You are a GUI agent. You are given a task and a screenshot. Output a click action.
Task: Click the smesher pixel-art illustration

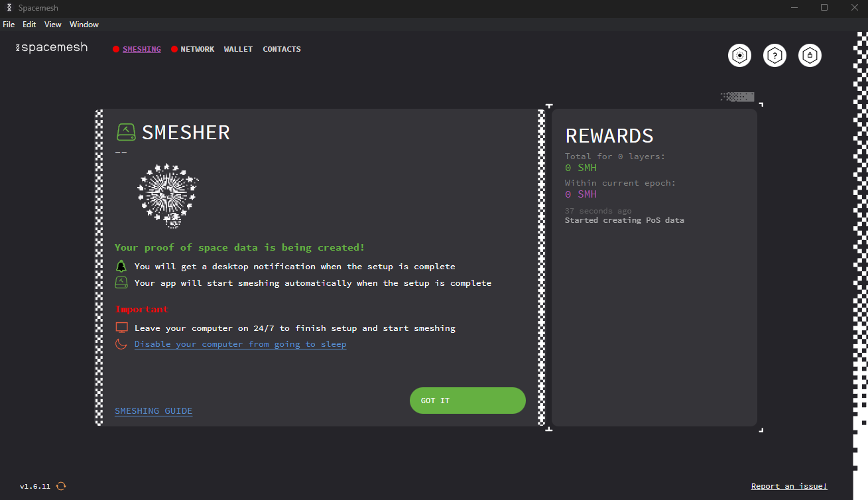pos(168,195)
